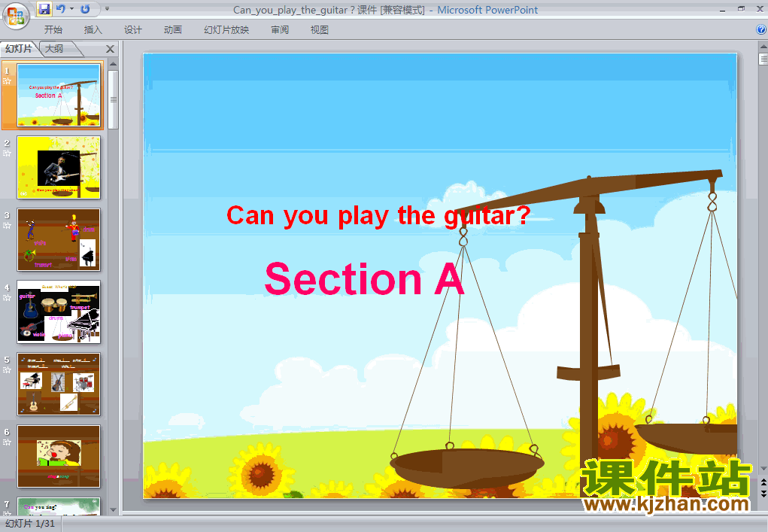Open the 插入 ribbon tab

click(93, 30)
